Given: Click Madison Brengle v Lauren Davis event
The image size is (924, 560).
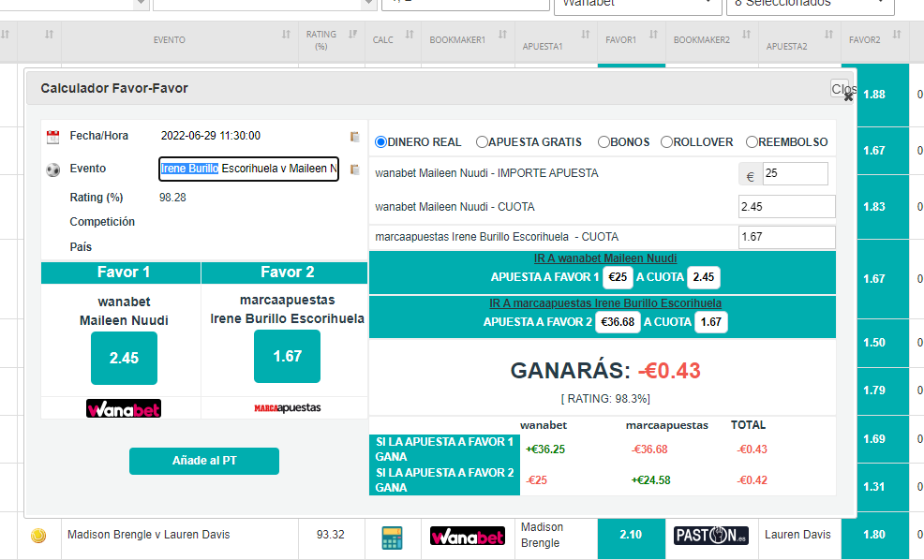Looking at the screenshot, I should (148, 535).
